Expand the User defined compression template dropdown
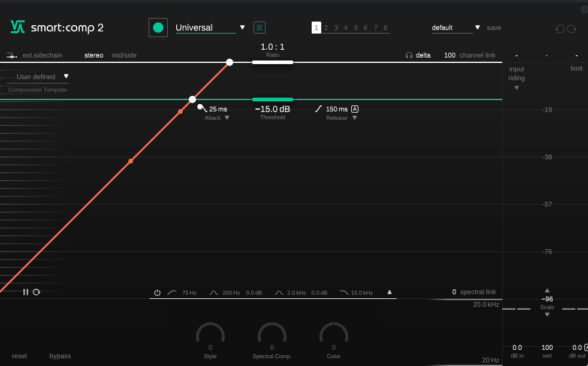The width and height of the screenshot is (588, 366). [x=66, y=77]
